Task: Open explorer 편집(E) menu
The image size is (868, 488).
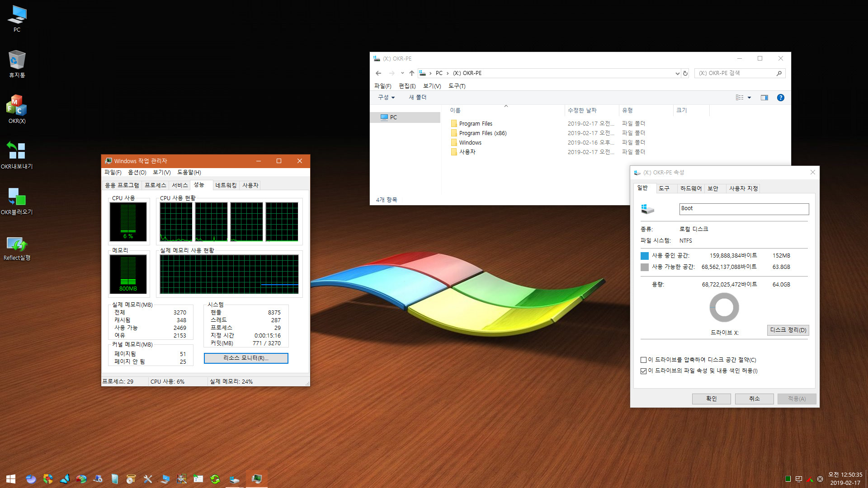Action: (407, 86)
